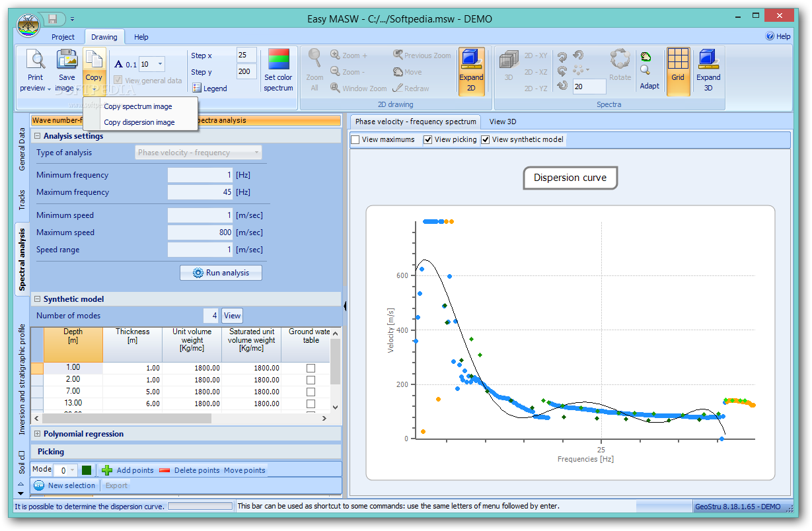The height and width of the screenshot is (531, 812).
Task: Click the table vertical scrollbar down arrow
Action: tap(335, 407)
